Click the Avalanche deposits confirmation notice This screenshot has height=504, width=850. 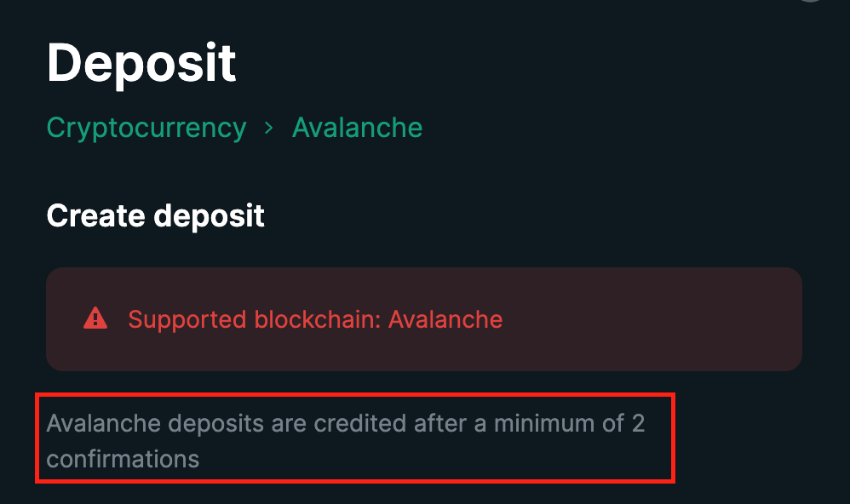(345, 441)
